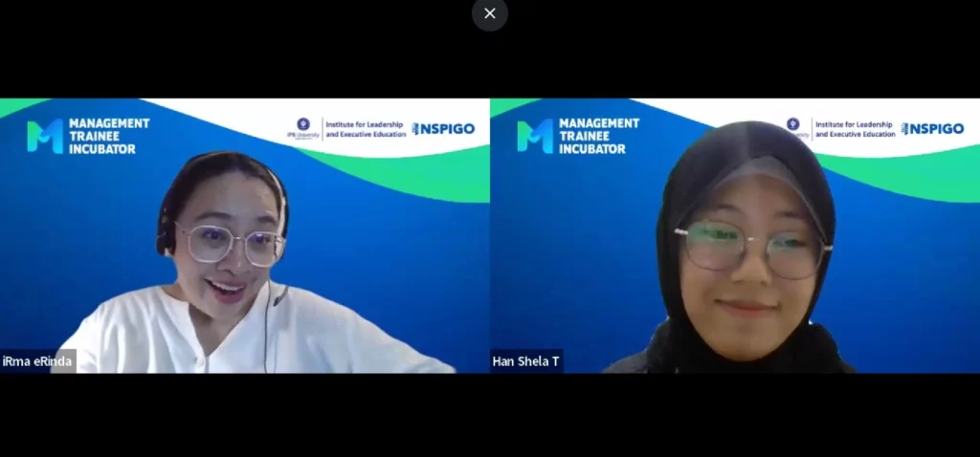
Task: Click the INSPIGO logo in the right tile
Action: pyautogui.click(x=932, y=129)
